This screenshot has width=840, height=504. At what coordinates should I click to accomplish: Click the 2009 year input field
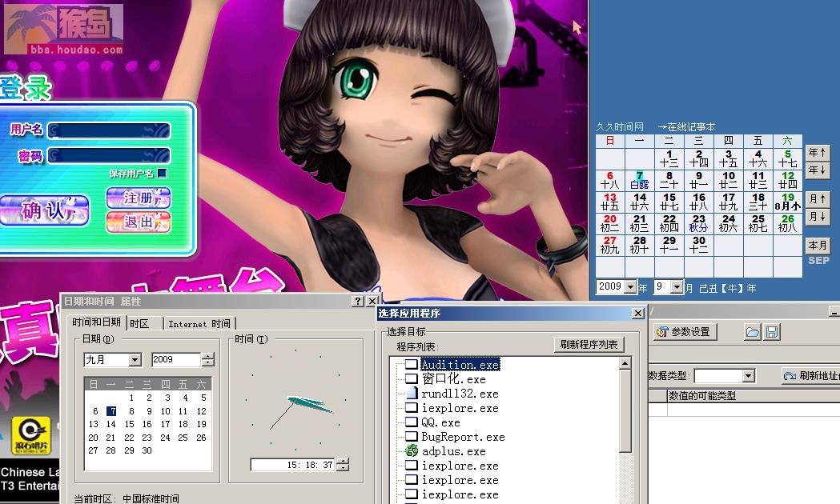click(x=175, y=359)
